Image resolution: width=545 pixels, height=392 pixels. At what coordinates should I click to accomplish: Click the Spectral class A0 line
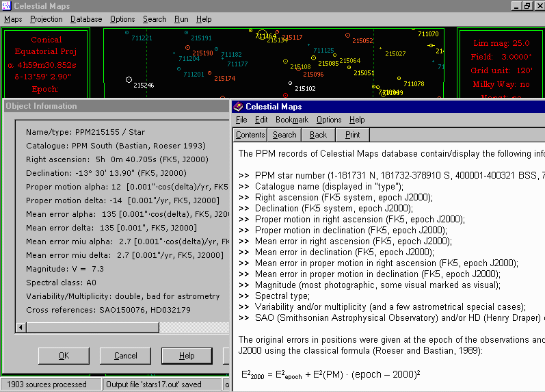tap(61, 283)
